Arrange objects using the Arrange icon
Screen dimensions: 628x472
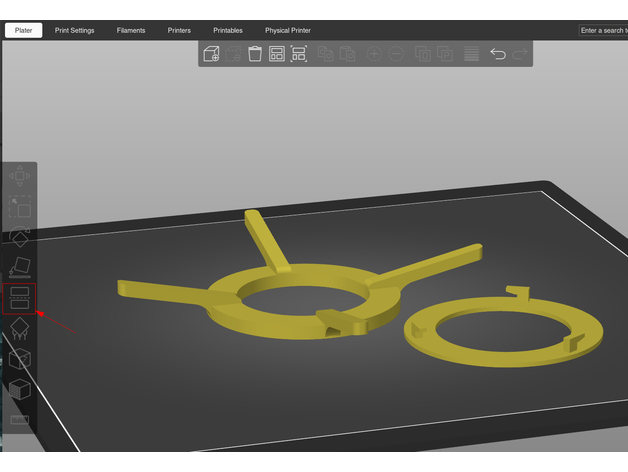pos(277,54)
